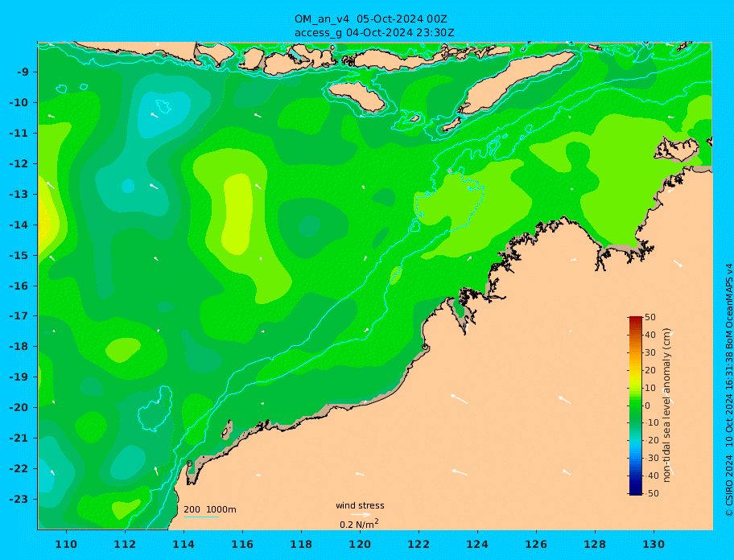Image resolution: width=734 pixels, height=560 pixels.
Task: Click the non-tidal sea level anomaly label
Action: click(x=666, y=406)
